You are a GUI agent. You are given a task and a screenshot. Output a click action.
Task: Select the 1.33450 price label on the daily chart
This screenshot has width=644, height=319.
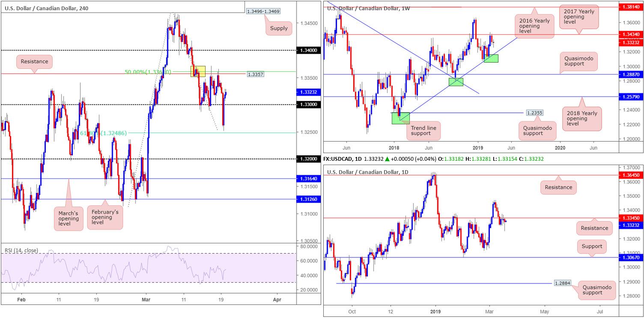(631, 218)
